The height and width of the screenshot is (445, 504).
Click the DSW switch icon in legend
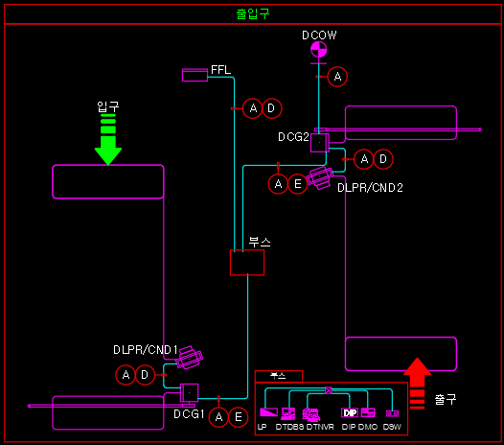(392, 413)
